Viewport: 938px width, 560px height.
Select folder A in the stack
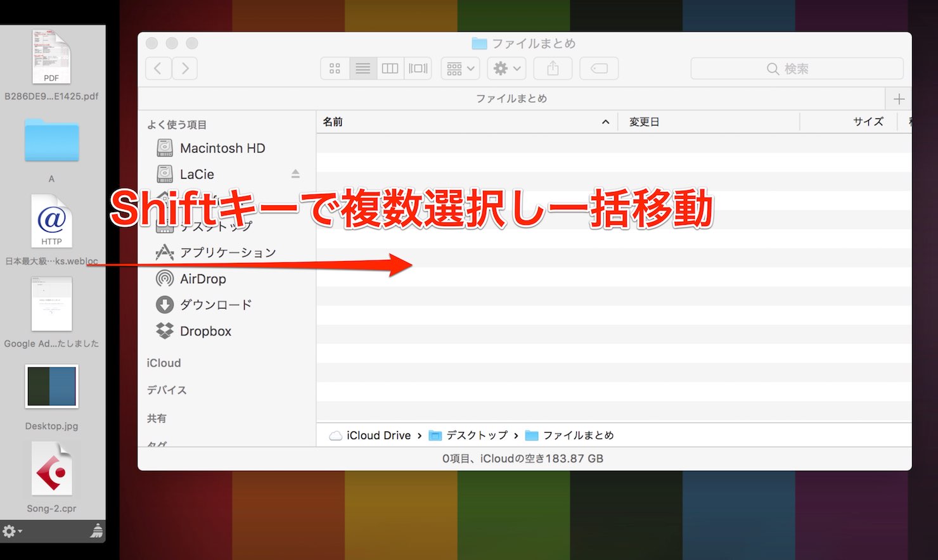click(x=51, y=150)
